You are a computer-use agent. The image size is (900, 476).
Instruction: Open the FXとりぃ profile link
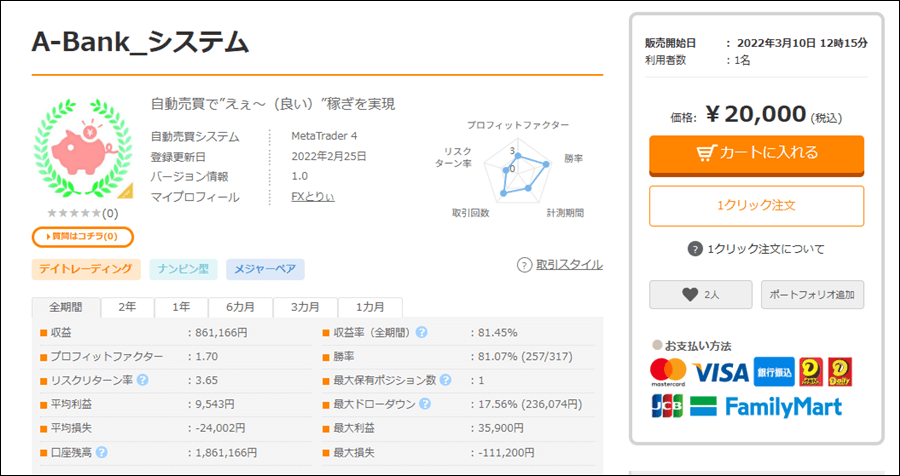coord(313,197)
